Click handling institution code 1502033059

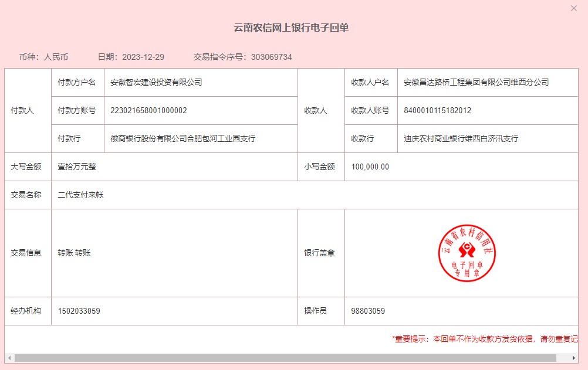tap(79, 311)
